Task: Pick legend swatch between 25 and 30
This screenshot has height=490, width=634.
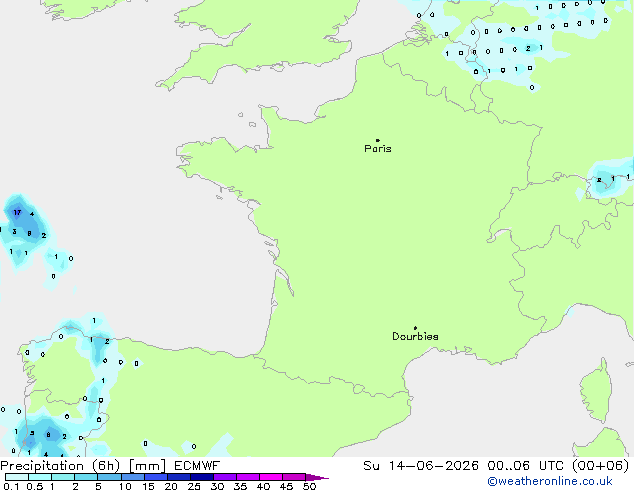Action: [x=202, y=477]
